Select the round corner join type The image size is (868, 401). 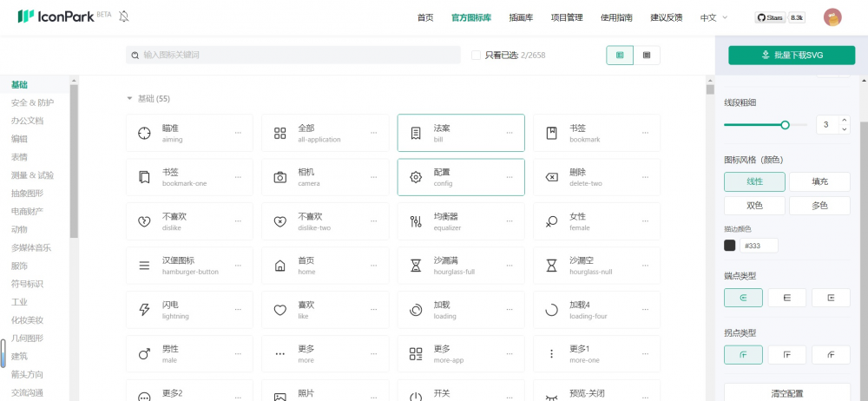coord(744,354)
